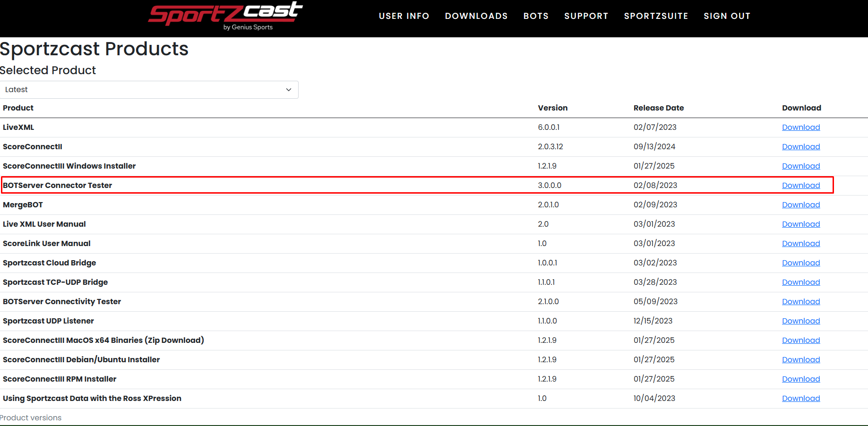
Task: Click the Download column header
Action: pyautogui.click(x=801, y=108)
